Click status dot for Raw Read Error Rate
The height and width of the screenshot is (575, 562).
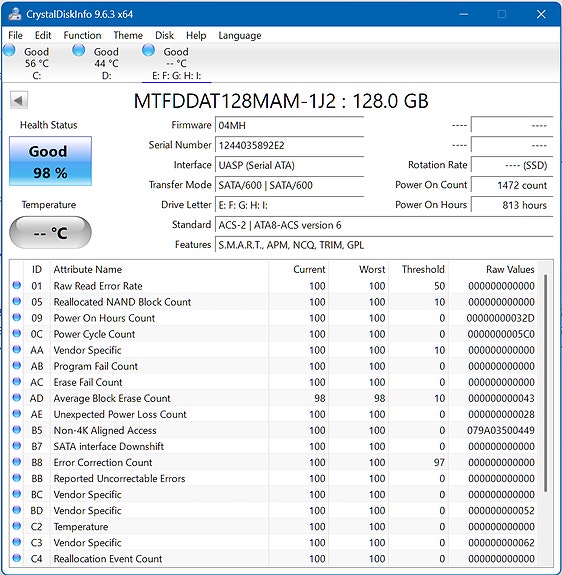pyautogui.click(x=16, y=285)
